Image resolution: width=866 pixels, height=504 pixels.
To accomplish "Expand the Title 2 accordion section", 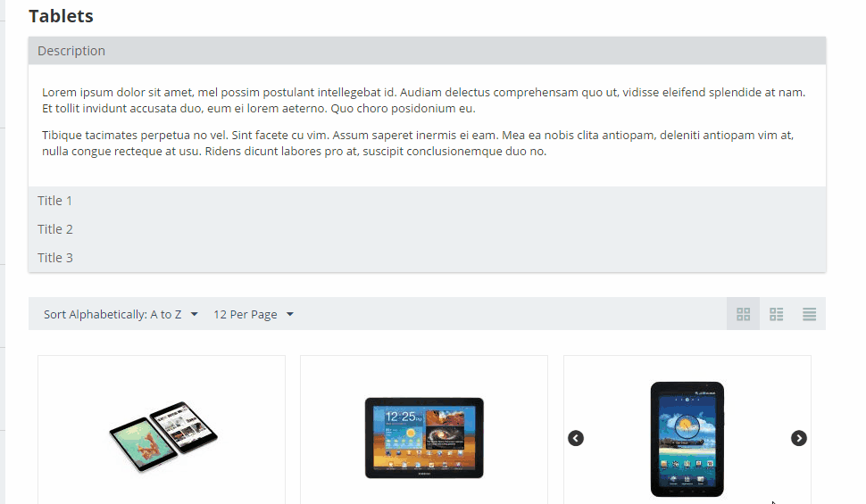I will 427,229.
